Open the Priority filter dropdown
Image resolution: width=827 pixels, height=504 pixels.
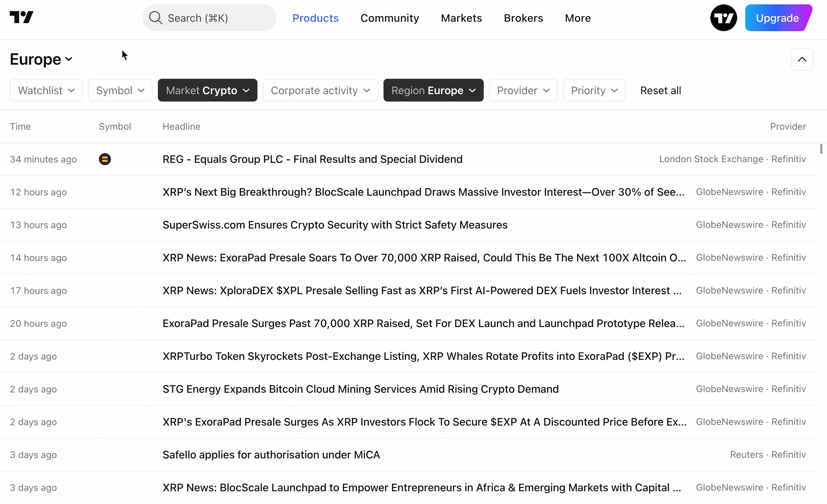click(594, 90)
